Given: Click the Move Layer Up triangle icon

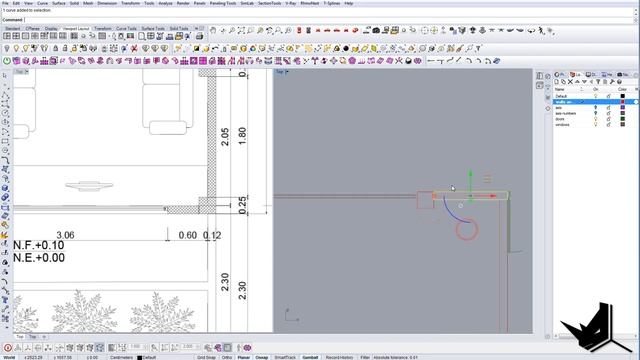Looking at the screenshot, I should click(577, 82).
